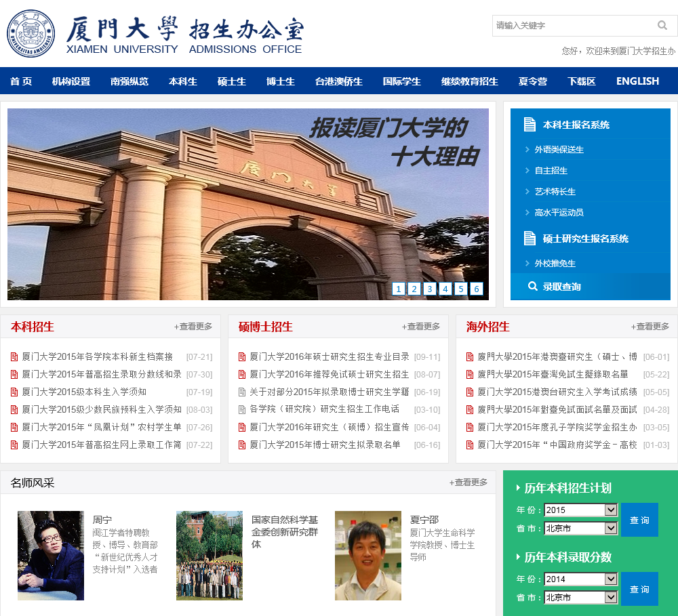Open 厦门大学2015港澳台研究生入学考试成绩 link
This screenshot has width=678, height=616.
coord(557,392)
